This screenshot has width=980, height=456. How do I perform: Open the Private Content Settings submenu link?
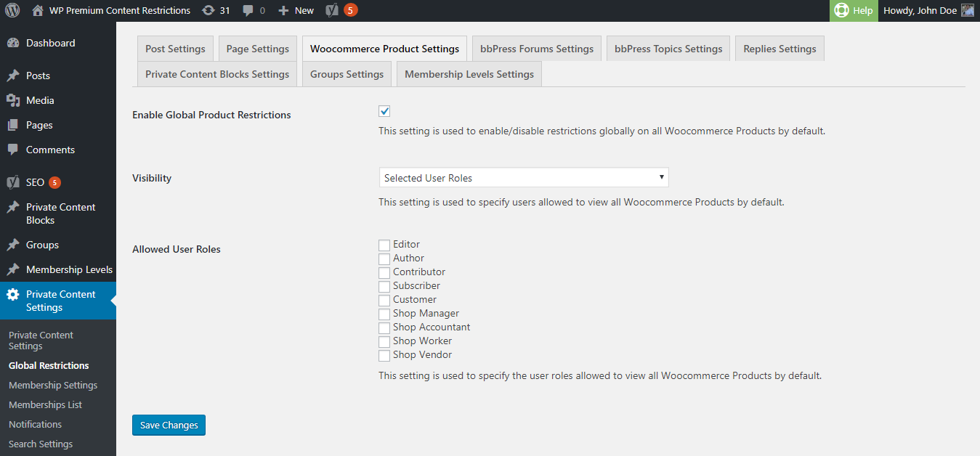click(41, 341)
